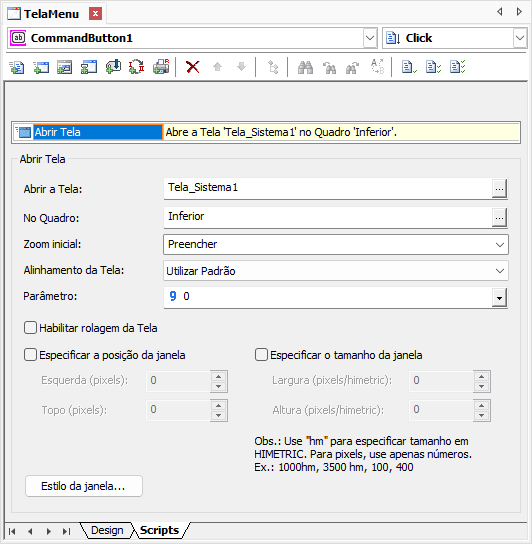Browse for screen next to Tela_Sistema1
The image size is (532, 544).
tap(499, 189)
